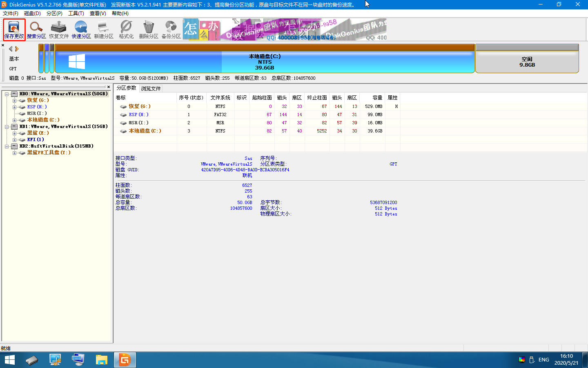
Task: Click the colorful display tray icon
Action: (522, 360)
